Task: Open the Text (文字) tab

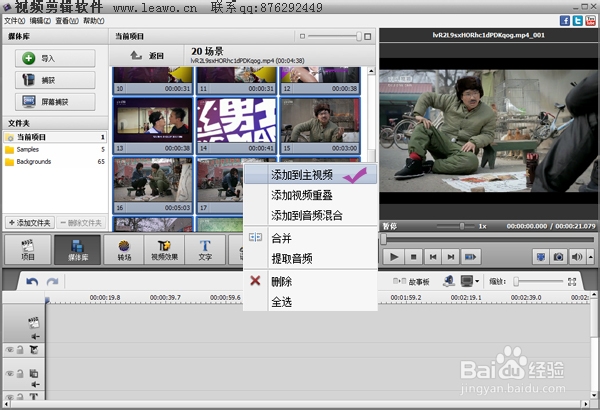Action: [205, 250]
